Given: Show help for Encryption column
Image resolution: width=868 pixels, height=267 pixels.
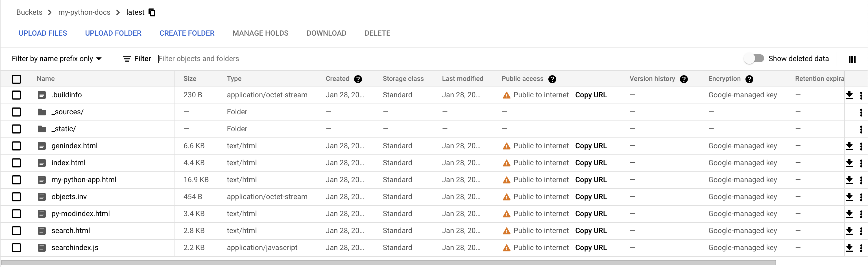Looking at the screenshot, I should (749, 79).
